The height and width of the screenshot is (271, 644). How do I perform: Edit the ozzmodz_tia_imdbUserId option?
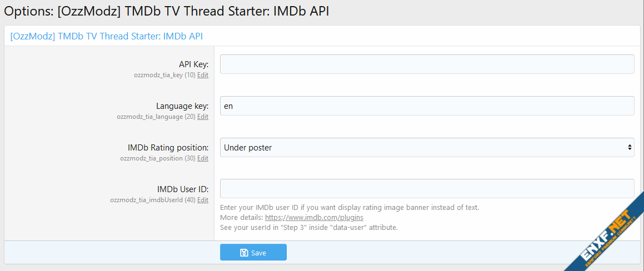[x=203, y=200]
